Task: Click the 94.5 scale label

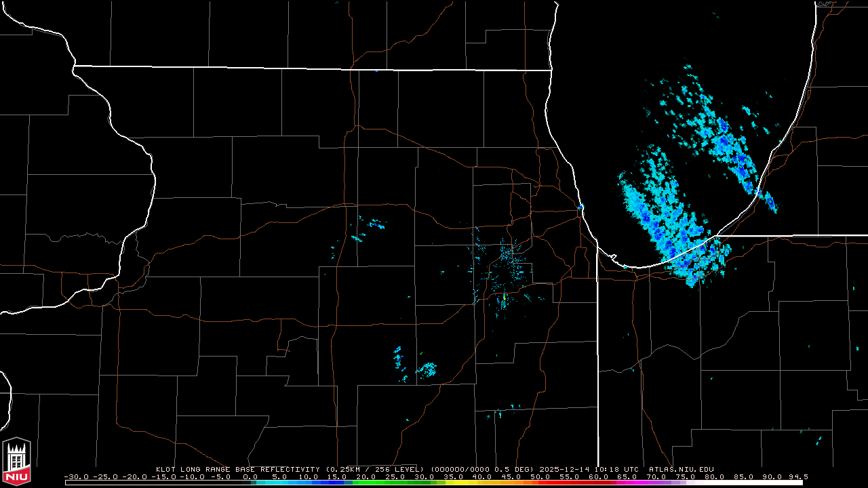Action: point(798,476)
